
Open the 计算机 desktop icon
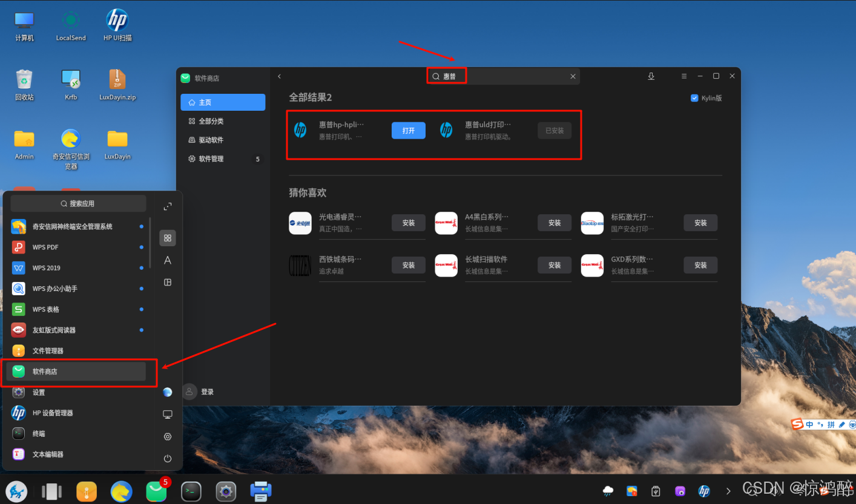[x=24, y=25]
